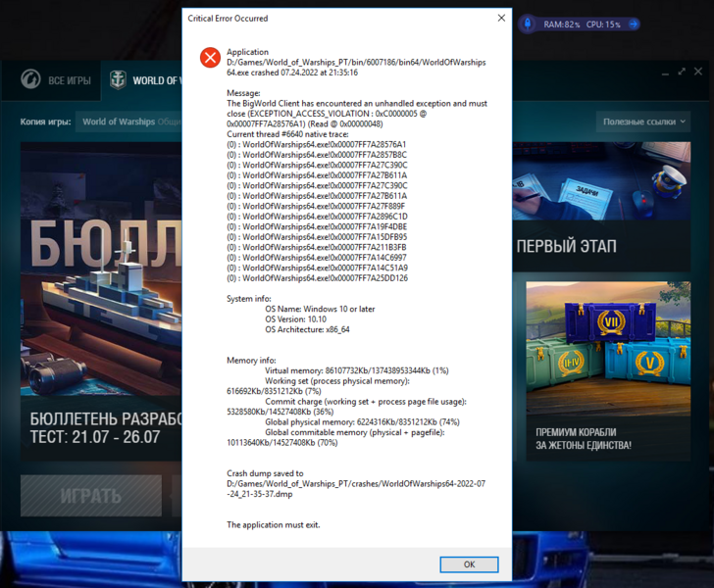Close the game launcher window
714x588 pixels.
pyautogui.click(x=698, y=72)
